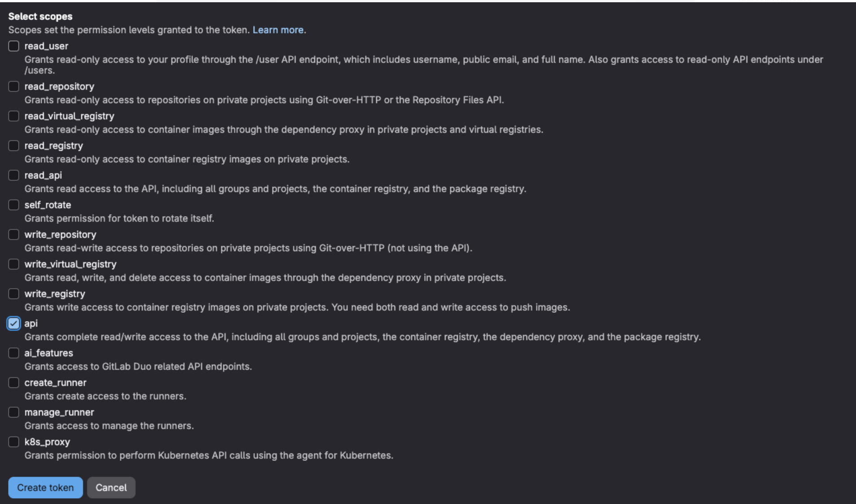Viewport: 856px width, 504px height.
Task: Click the Create token button
Action: click(x=45, y=487)
